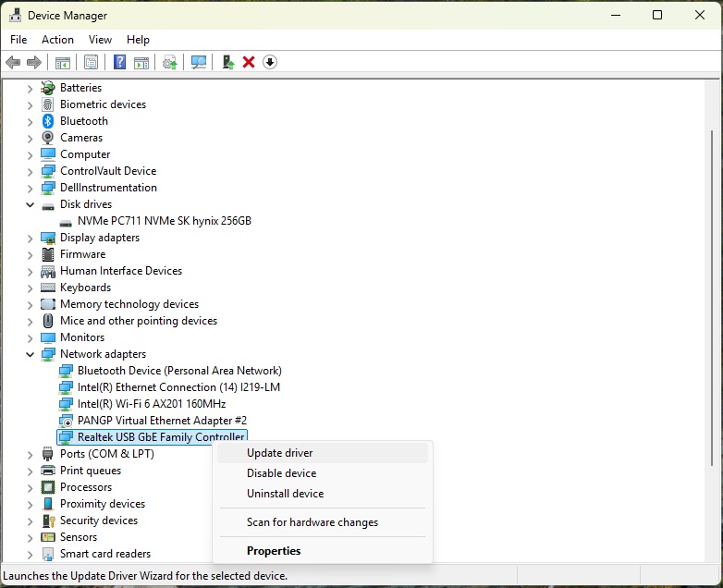
Task: Click Show/Hide Action Pane toolbar icon
Action: pyautogui.click(x=141, y=62)
